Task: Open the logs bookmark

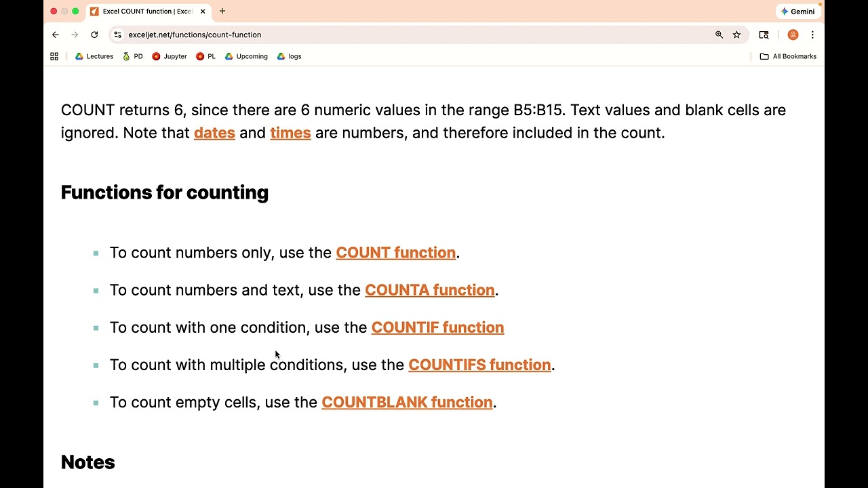Action: click(x=290, y=56)
